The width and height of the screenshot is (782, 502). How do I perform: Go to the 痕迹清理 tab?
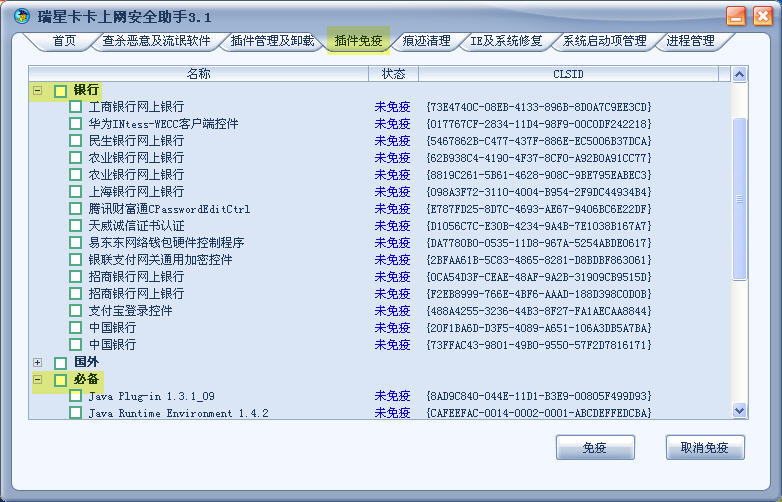tap(426, 41)
